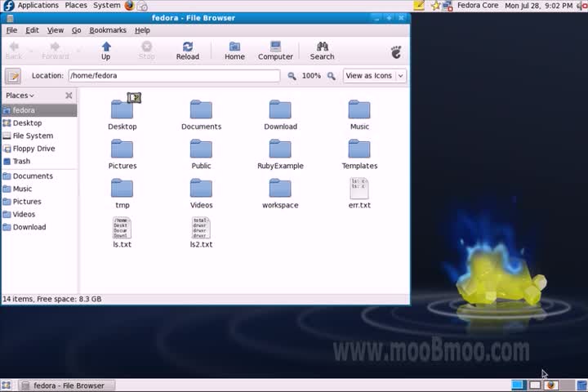Select Desktop in Places sidebar
The width and height of the screenshot is (588, 392).
pos(39,123)
